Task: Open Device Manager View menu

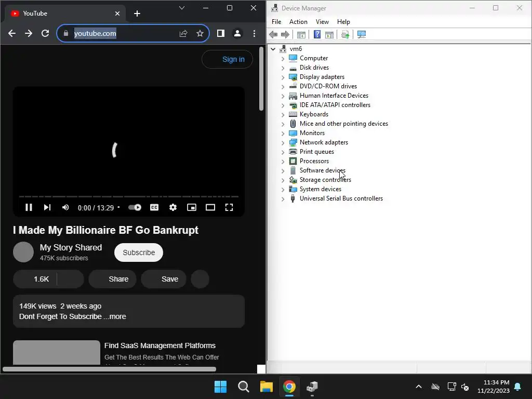Action: [x=322, y=22]
